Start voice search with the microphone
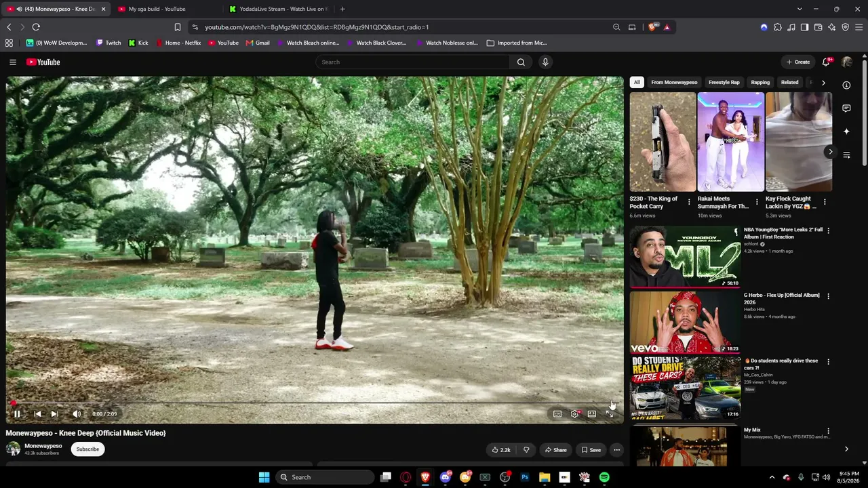This screenshot has height=488, width=868. [x=545, y=62]
